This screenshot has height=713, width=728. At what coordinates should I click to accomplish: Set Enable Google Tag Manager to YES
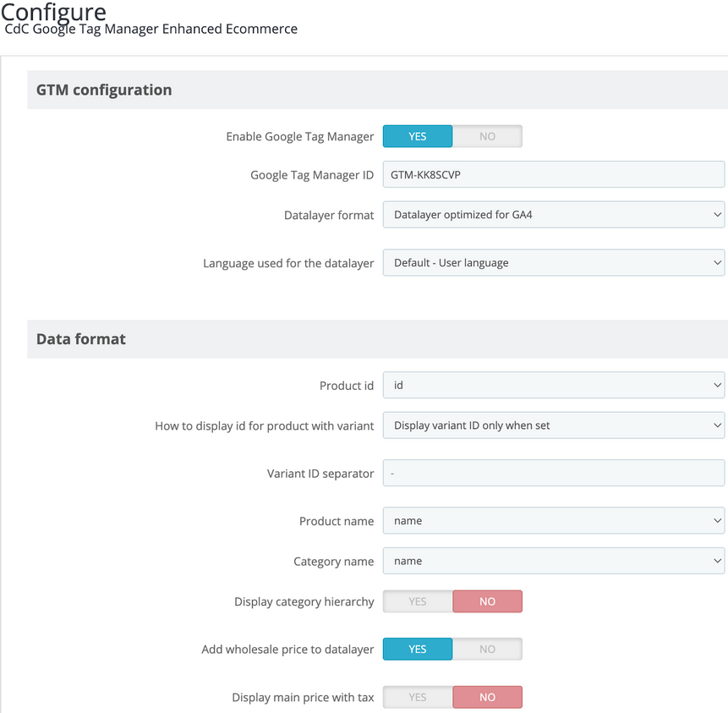(418, 136)
